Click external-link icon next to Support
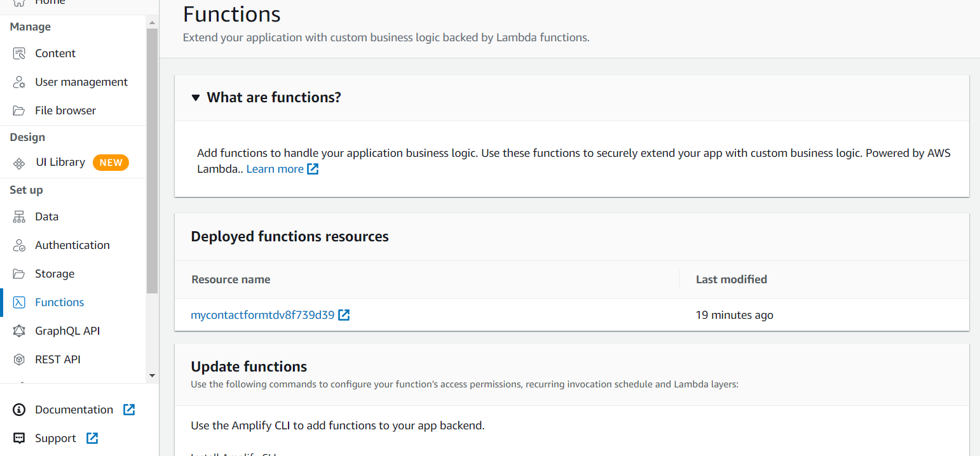The height and width of the screenshot is (456, 980). pos(92,438)
